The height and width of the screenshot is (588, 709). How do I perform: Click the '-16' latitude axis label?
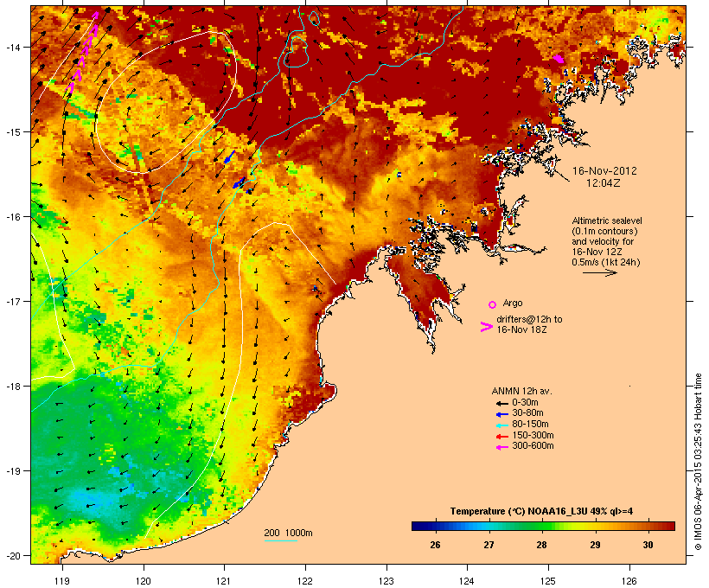click(12, 217)
